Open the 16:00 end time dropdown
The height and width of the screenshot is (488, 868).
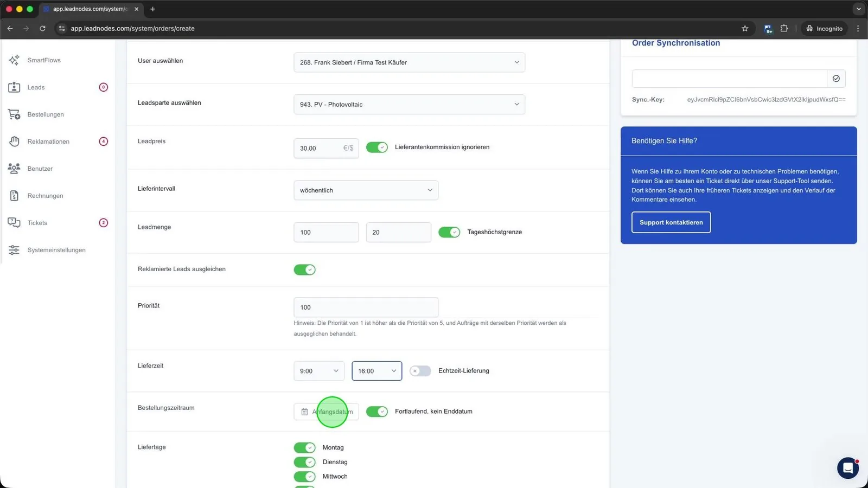click(376, 371)
